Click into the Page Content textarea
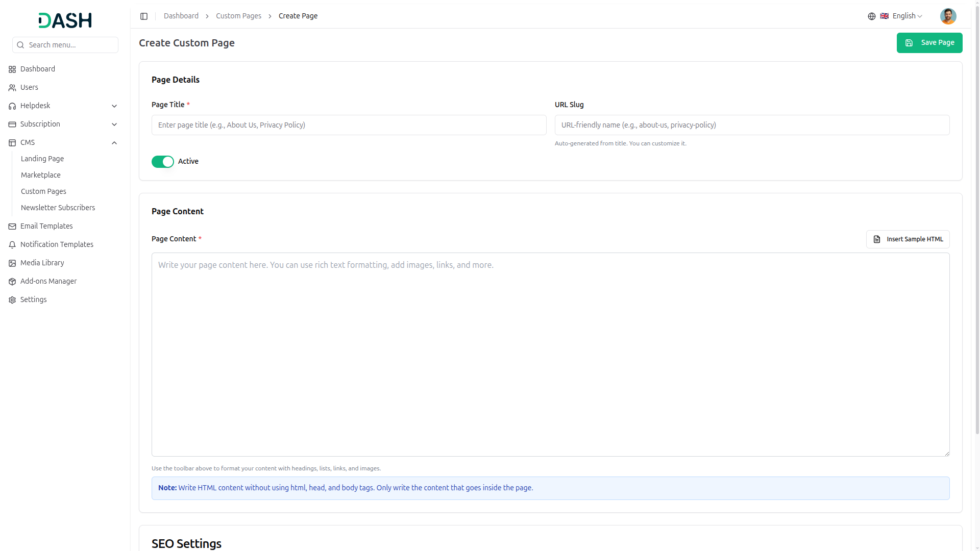This screenshot has width=980, height=551. click(550, 355)
